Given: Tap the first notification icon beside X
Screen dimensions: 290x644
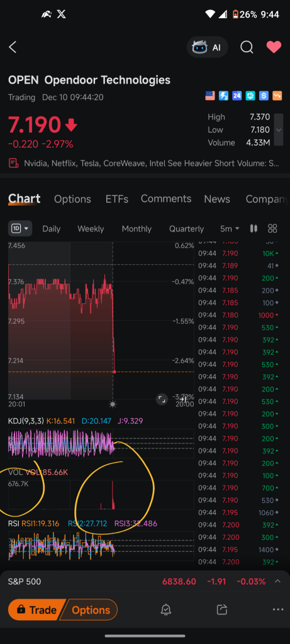Looking at the screenshot, I should pos(47,14).
